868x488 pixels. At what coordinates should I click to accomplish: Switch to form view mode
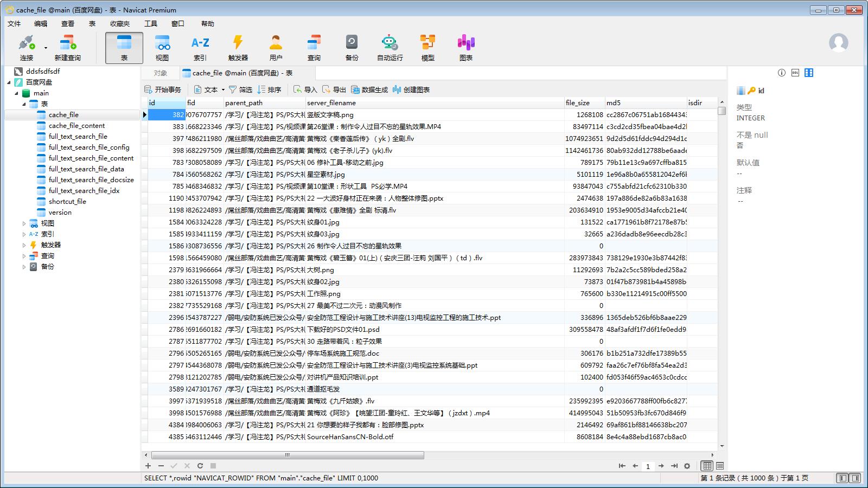pyautogui.click(x=720, y=466)
